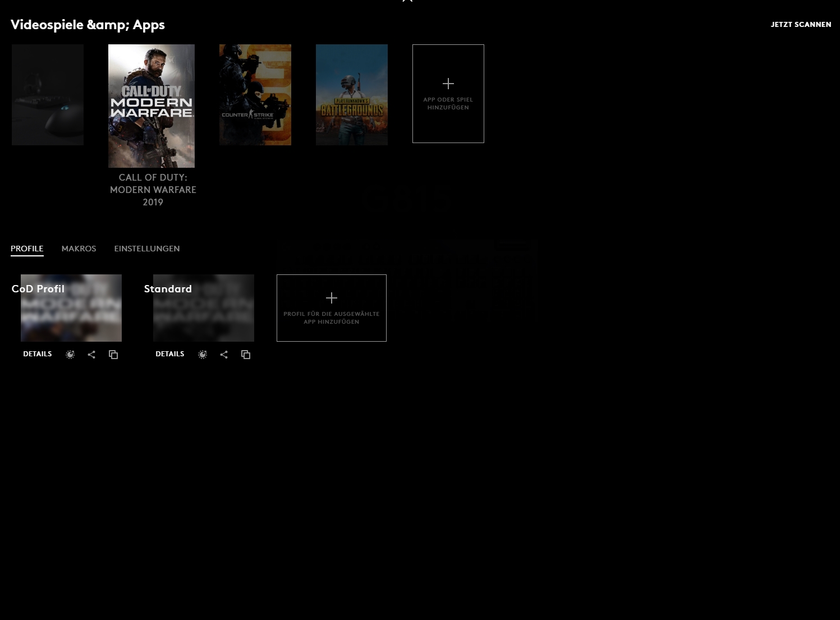Open the MAKROS tab
This screenshot has width=840, height=620.
[x=79, y=249]
